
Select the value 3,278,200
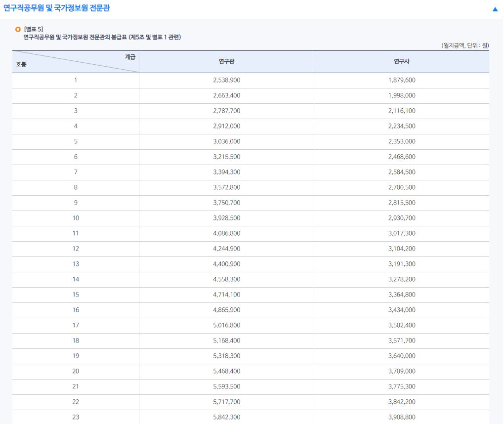coord(402,279)
